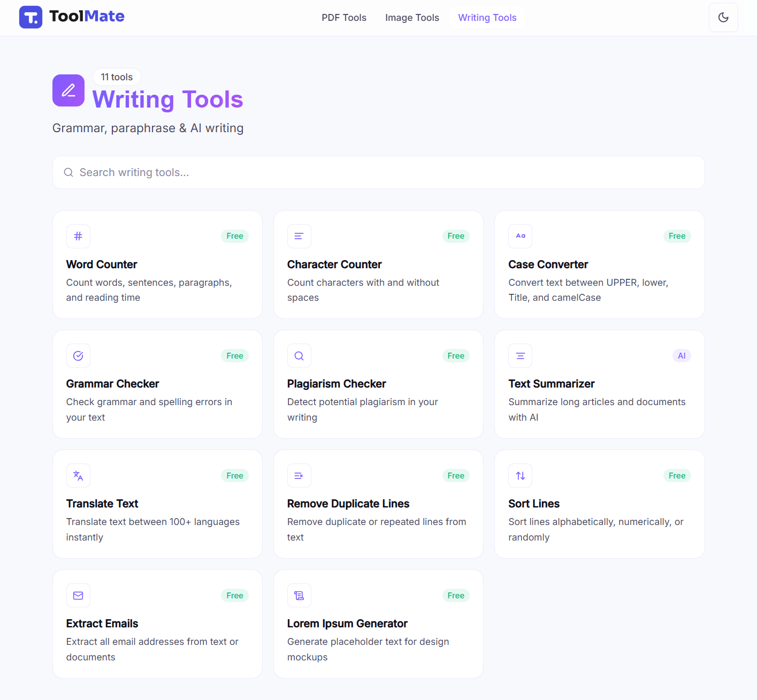Click the Free badge on Sort Lines
The height and width of the screenshot is (700, 757).
point(677,476)
